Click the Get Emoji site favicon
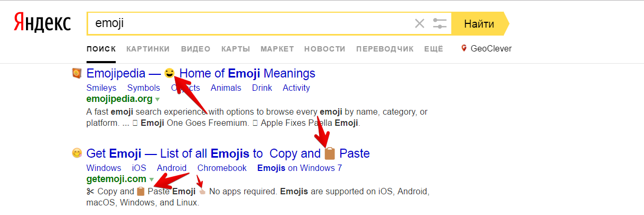The width and height of the screenshot is (644, 215). click(x=77, y=153)
